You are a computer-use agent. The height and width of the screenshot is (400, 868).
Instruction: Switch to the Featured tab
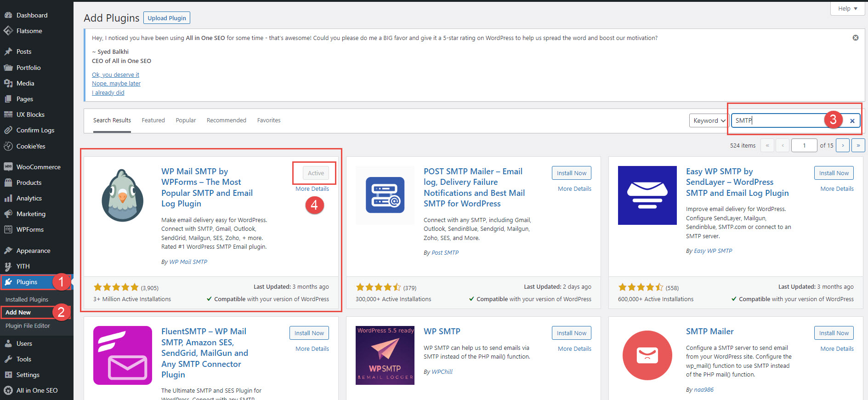pos(153,120)
